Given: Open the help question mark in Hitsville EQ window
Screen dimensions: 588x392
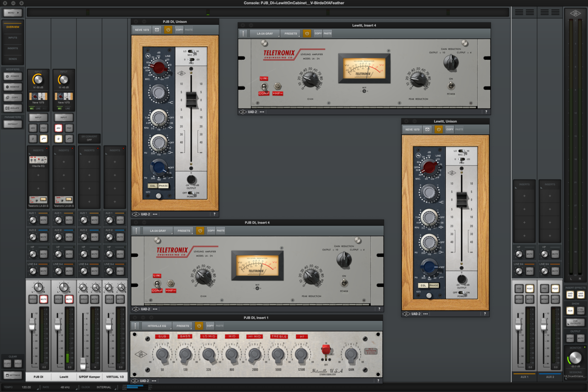Looking at the screenshot, I should pos(379,381).
